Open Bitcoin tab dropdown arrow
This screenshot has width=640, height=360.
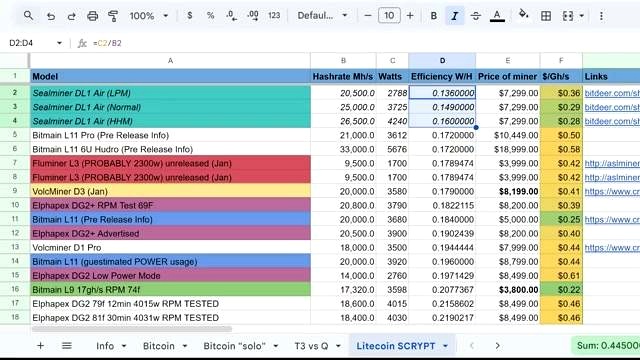[184, 346]
